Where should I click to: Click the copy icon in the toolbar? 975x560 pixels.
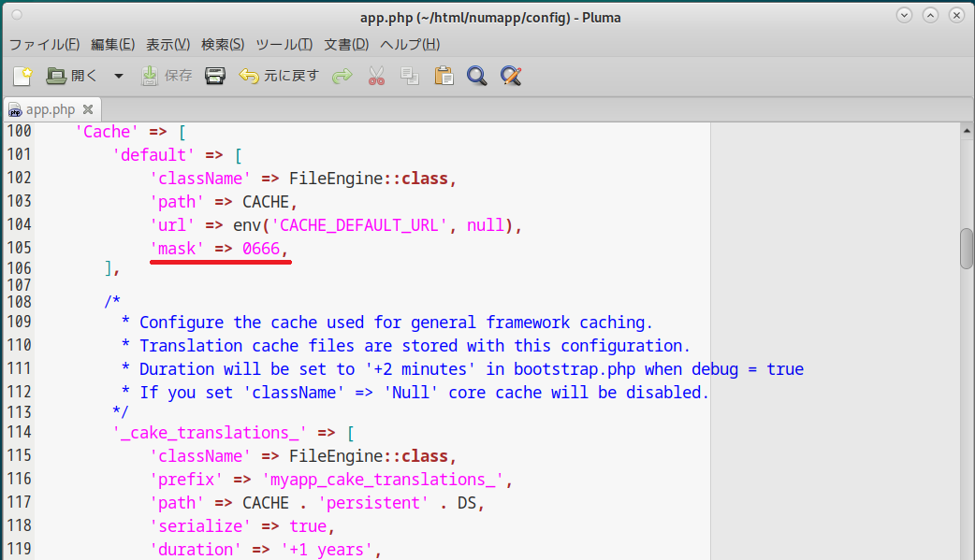tap(410, 76)
